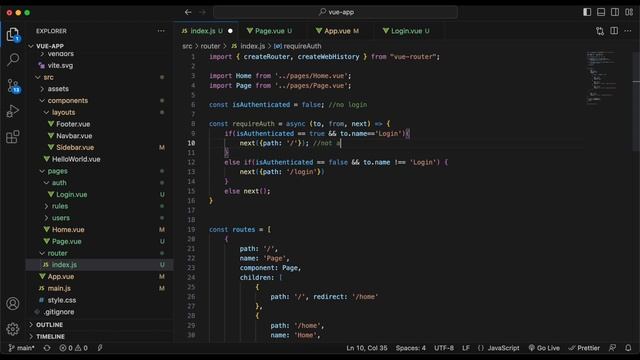Screen dimensions: 640x360
Task: Open Navbar.vue in the explorer
Action: coord(74,136)
